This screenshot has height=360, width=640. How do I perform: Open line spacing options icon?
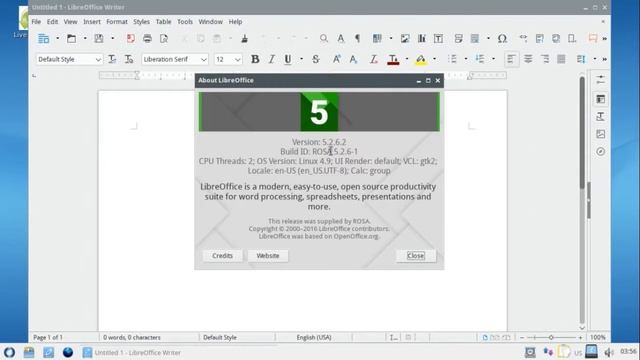point(581,59)
